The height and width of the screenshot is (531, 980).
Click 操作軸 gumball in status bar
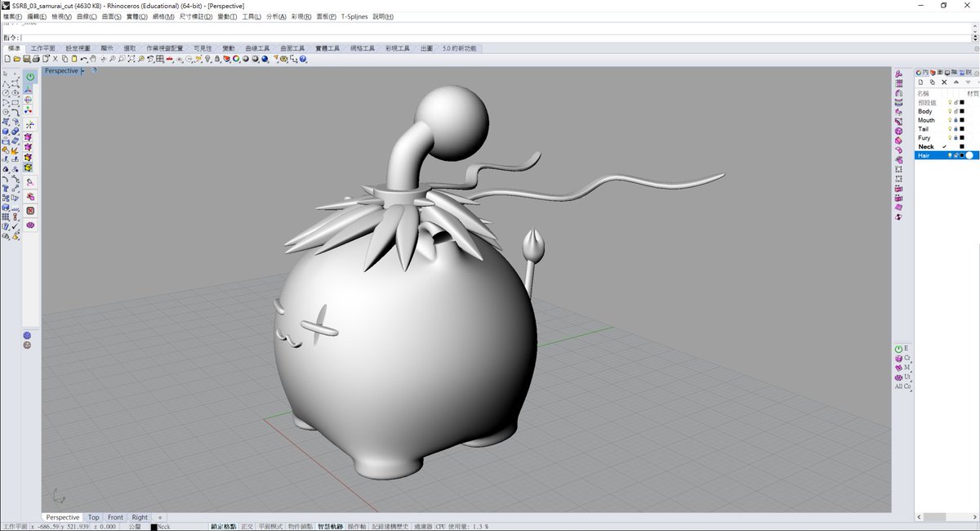point(357,527)
